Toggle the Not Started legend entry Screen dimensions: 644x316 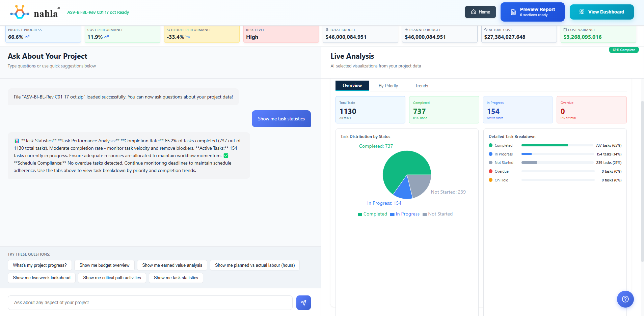click(x=437, y=214)
